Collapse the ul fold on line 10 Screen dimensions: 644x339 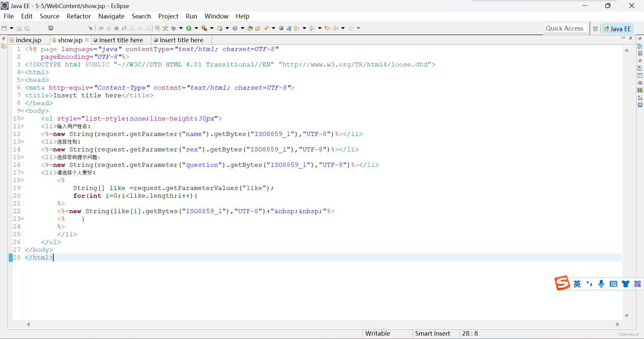click(x=22, y=118)
